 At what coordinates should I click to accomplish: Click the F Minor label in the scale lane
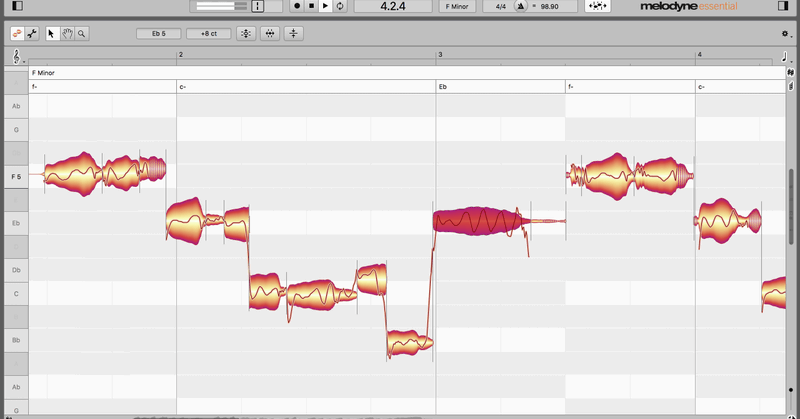[43, 73]
